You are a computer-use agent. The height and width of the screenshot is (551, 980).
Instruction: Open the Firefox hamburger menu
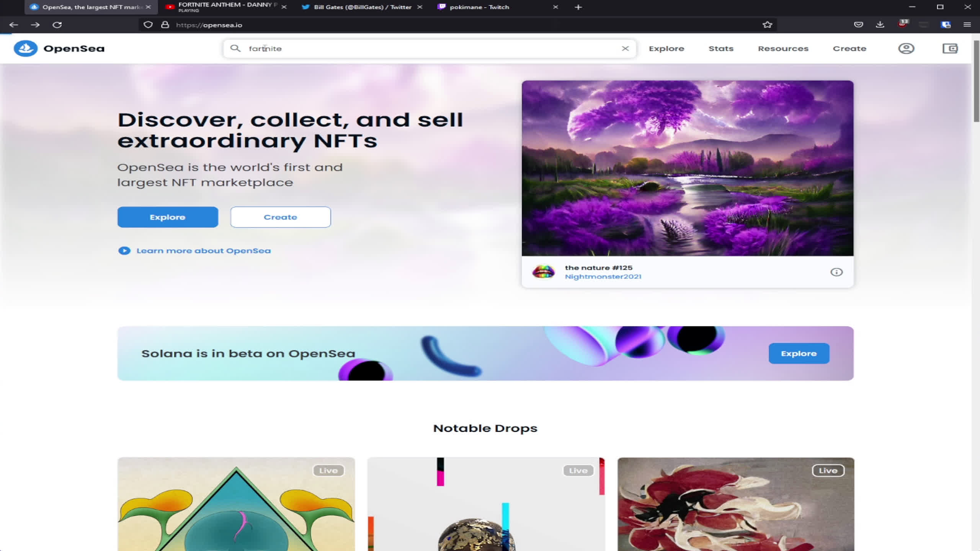click(967, 25)
